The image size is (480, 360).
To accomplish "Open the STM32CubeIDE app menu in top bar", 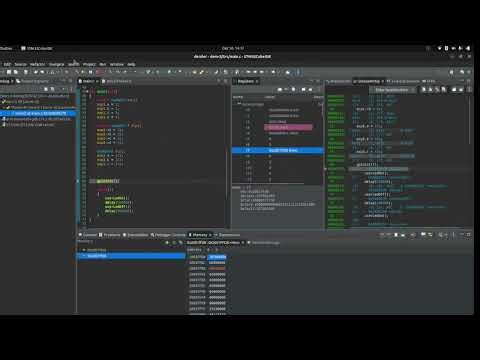I will 37,48.
